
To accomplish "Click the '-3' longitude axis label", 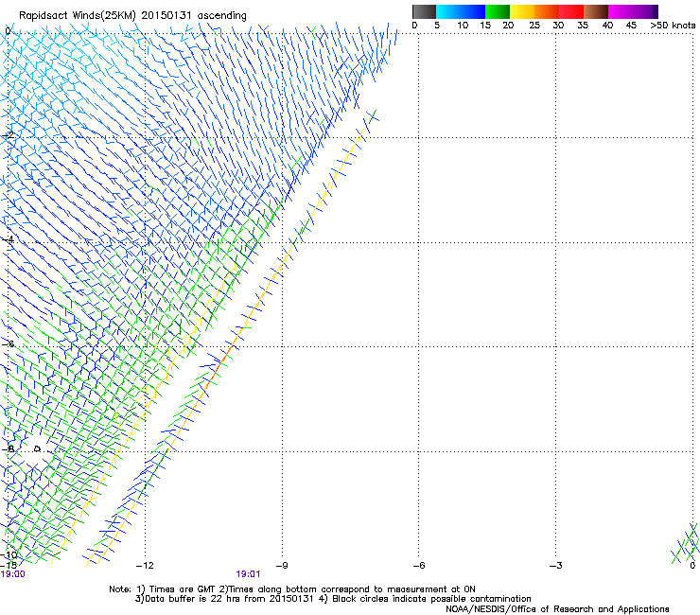I will tap(555, 566).
